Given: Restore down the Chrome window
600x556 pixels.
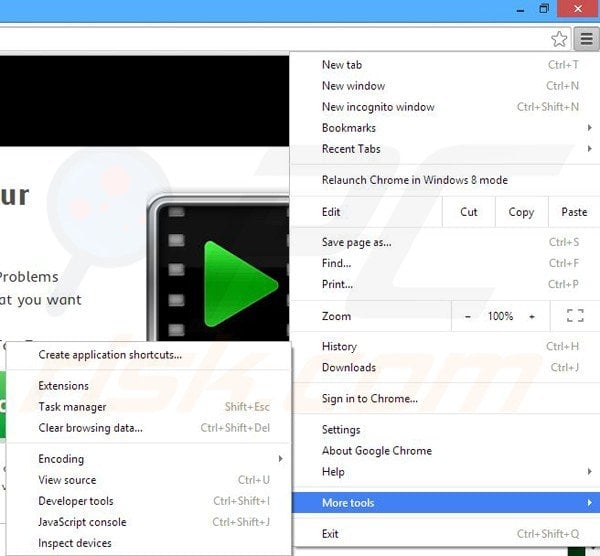Looking at the screenshot, I should click(x=543, y=9).
